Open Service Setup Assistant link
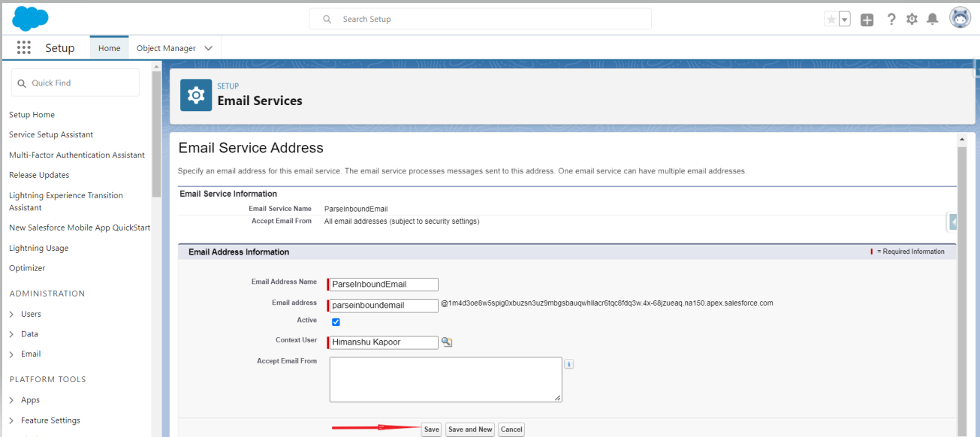The height and width of the screenshot is (437, 980). [51, 135]
